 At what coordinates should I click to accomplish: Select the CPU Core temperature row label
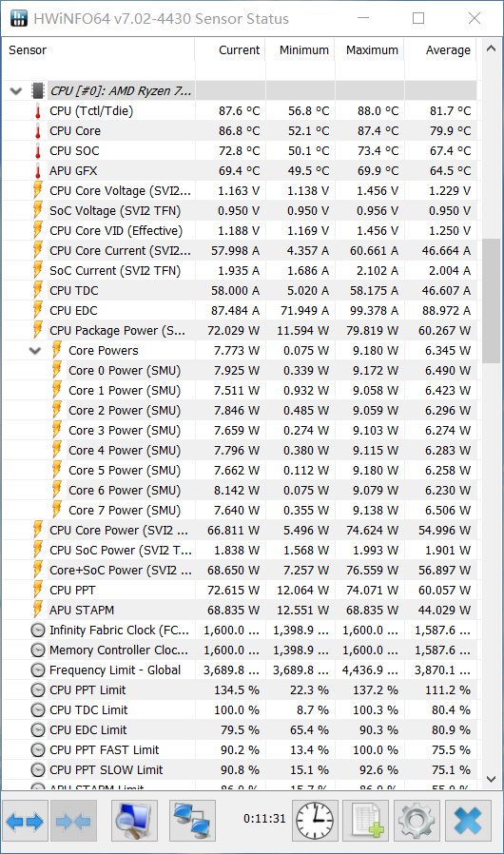click(x=74, y=130)
